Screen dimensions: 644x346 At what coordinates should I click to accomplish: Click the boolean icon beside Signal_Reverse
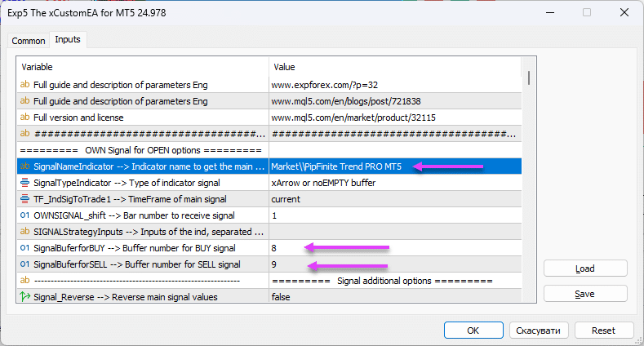(x=24, y=297)
